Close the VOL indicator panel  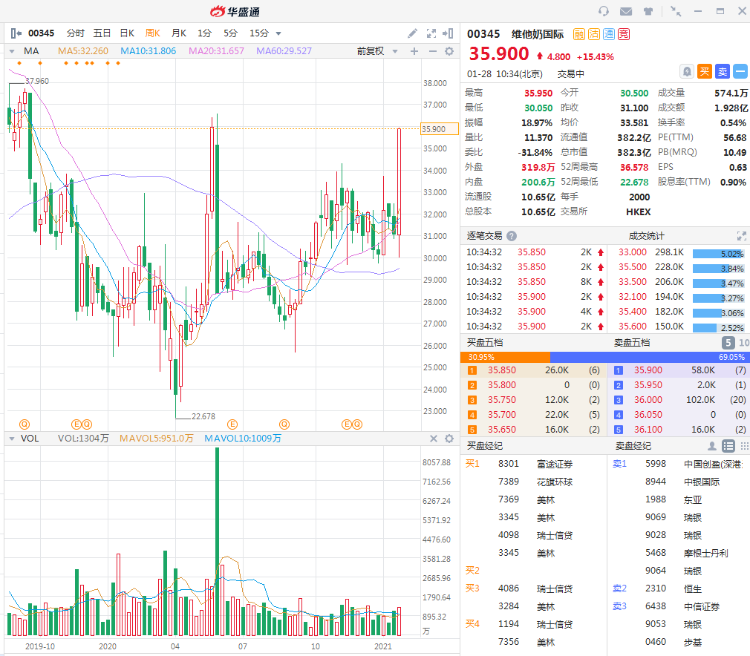433,438
